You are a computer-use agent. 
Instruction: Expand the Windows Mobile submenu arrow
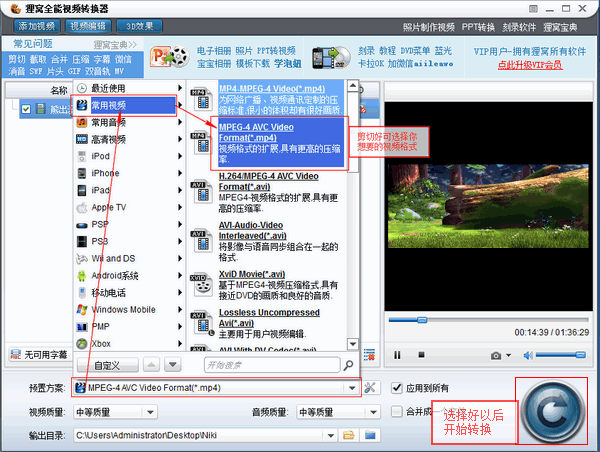coord(179,309)
